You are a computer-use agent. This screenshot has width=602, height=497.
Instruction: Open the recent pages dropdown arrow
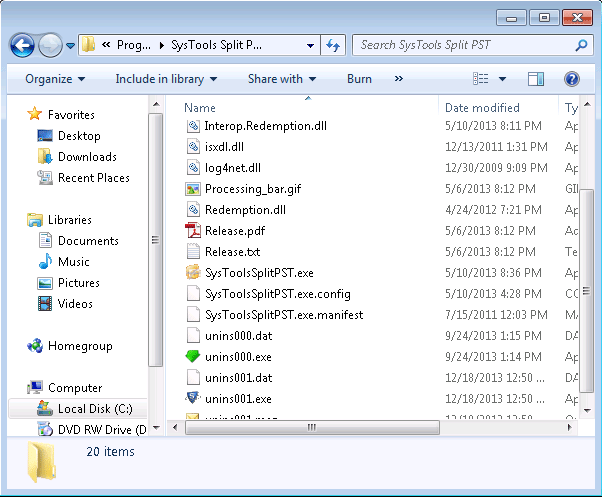[70, 46]
